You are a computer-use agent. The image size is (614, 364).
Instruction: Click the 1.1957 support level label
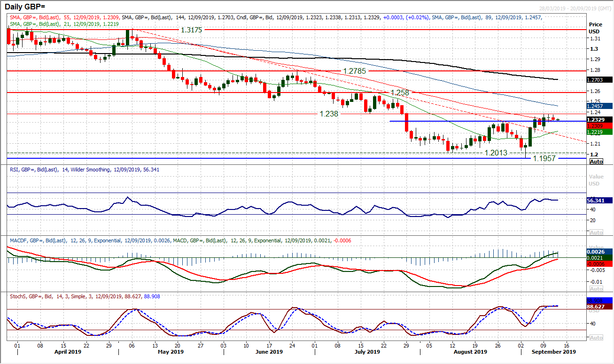[545, 159]
